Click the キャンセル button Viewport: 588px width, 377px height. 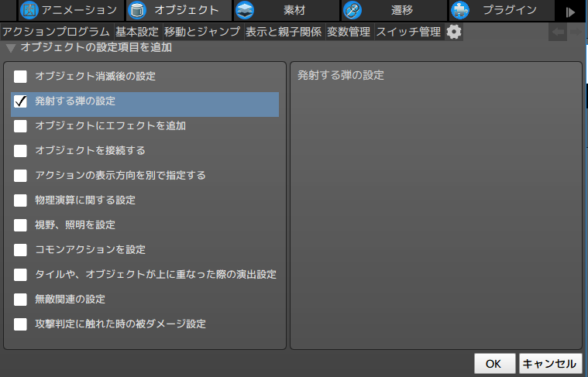click(550, 364)
